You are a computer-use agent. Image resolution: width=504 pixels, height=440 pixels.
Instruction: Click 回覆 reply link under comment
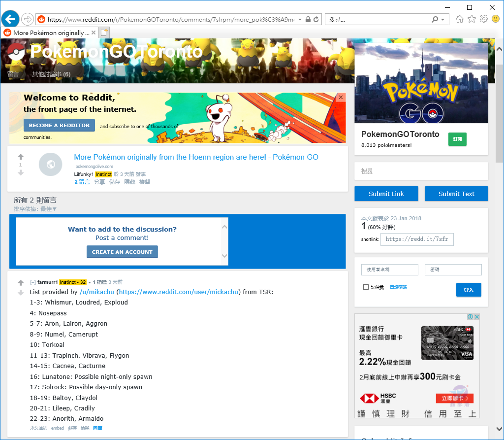[x=98, y=428]
